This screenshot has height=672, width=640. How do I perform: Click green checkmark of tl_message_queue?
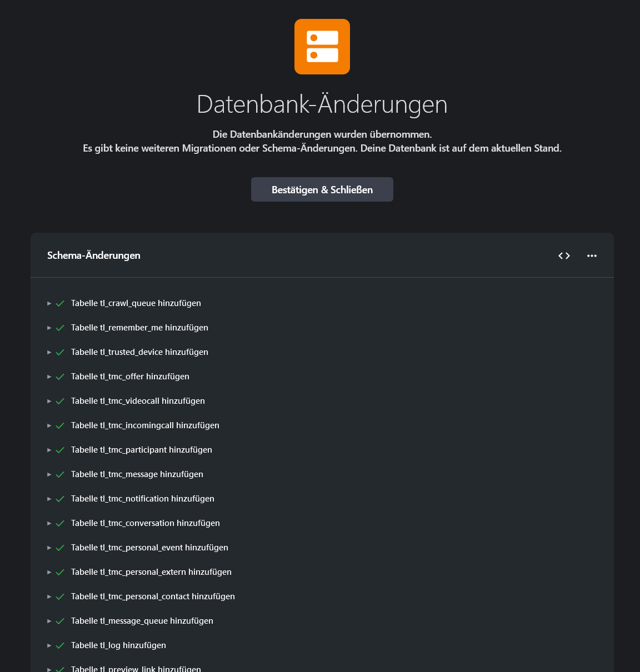pyautogui.click(x=60, y=621)
